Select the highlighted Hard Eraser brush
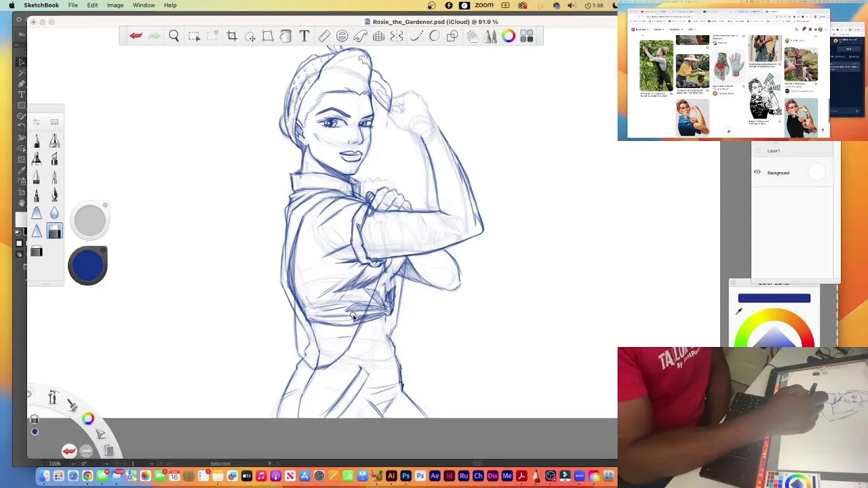This screenshot has height=488, width=868. pos(54,232)
